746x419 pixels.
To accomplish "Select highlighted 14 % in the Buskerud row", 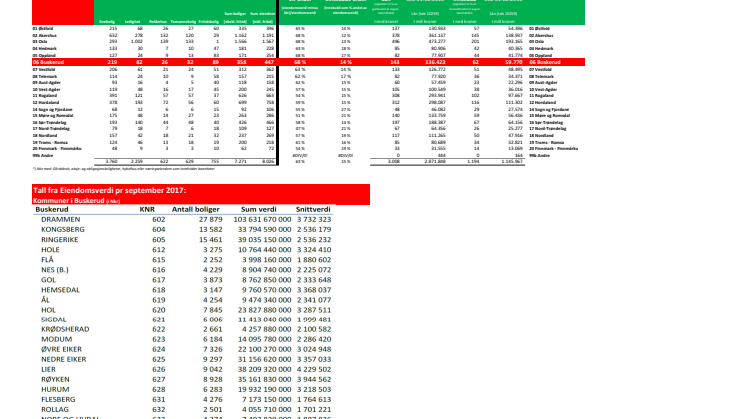I will pos(346,62).
